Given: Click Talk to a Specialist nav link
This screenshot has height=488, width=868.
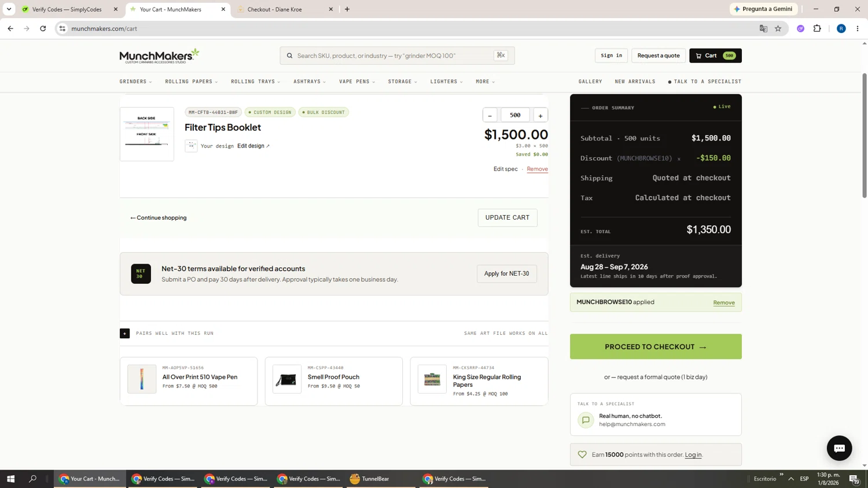Looking at the screenshot, I should coord(705,82).
